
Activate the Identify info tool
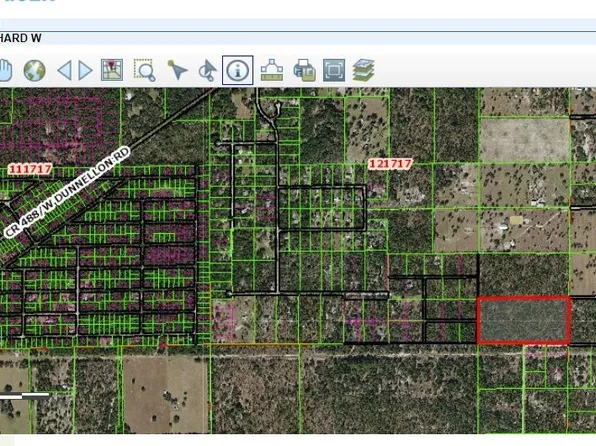[x=238, y=70]
